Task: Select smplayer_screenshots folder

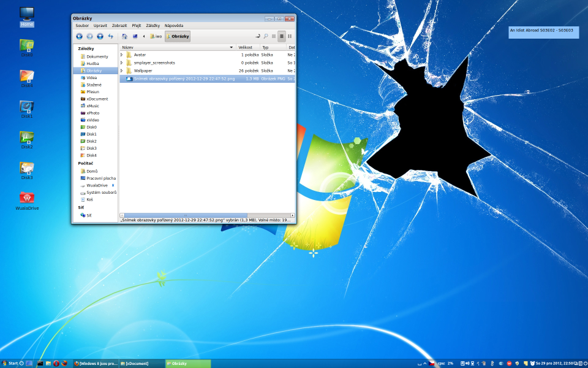Action: 208,63
